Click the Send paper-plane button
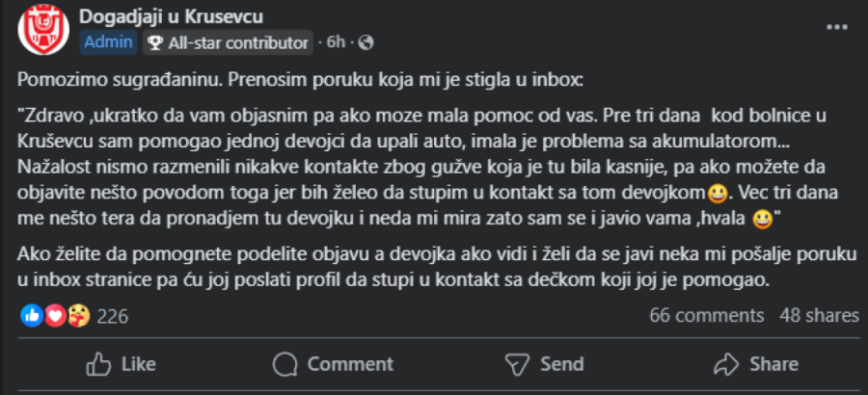This screenshot has height=395, width=868. [x=545, y=363]
